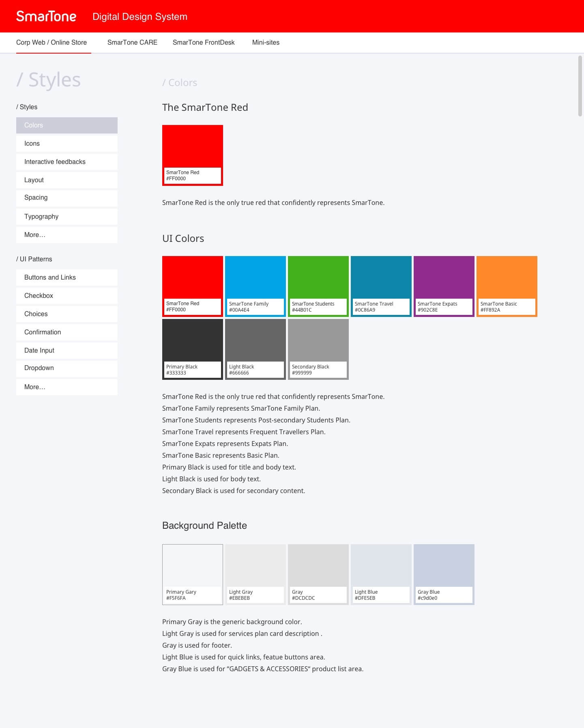Open the Dropdown pattern page
Viewport: 584px width, 728px height.
[x=67, y=368]
